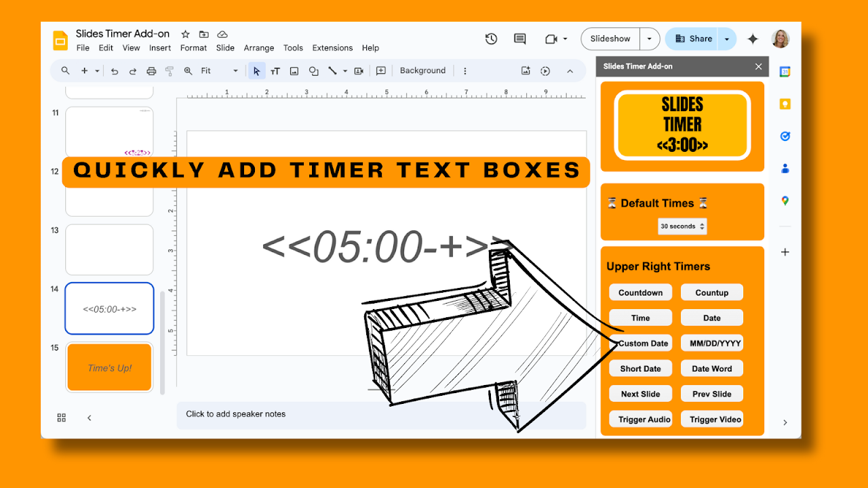Close the Slides Timer Add-on sidebar

pyautogui.click(x=759, y=66)
